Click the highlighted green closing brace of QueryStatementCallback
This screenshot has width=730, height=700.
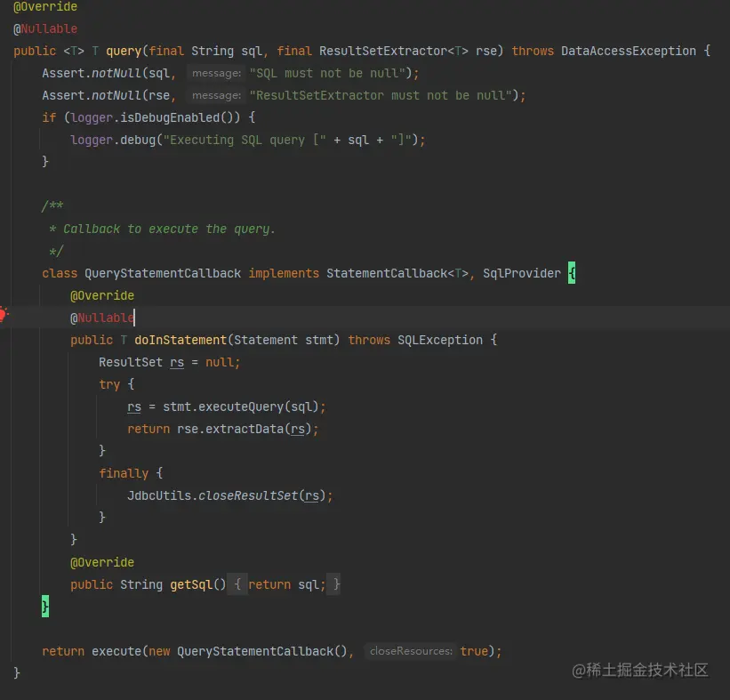point(45,606)
